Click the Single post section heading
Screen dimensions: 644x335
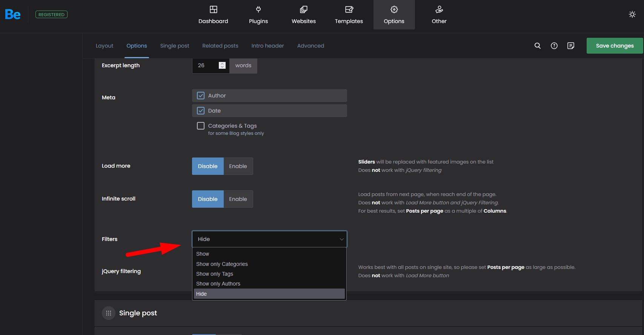point(138,313)
